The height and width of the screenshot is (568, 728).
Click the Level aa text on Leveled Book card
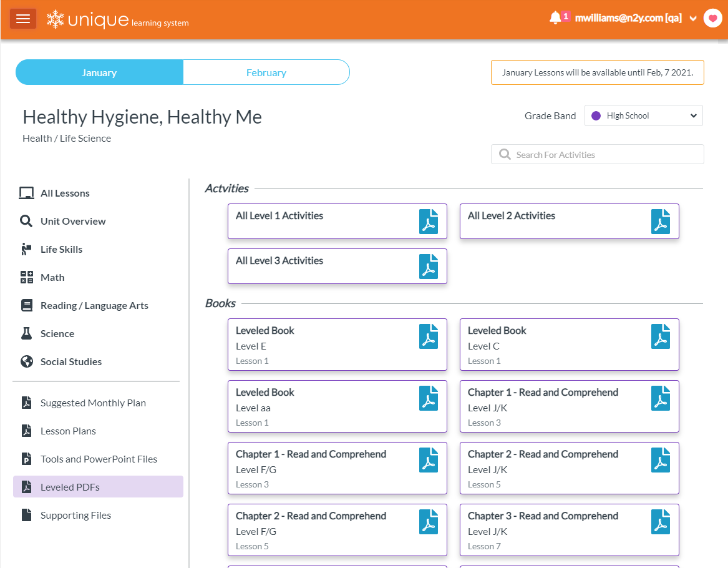[x=253, y=408]
